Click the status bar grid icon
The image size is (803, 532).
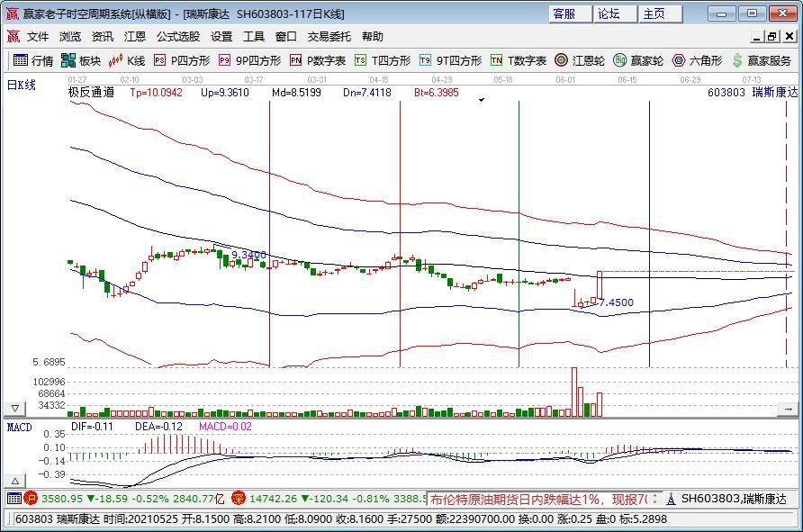(x=14, y=498)
